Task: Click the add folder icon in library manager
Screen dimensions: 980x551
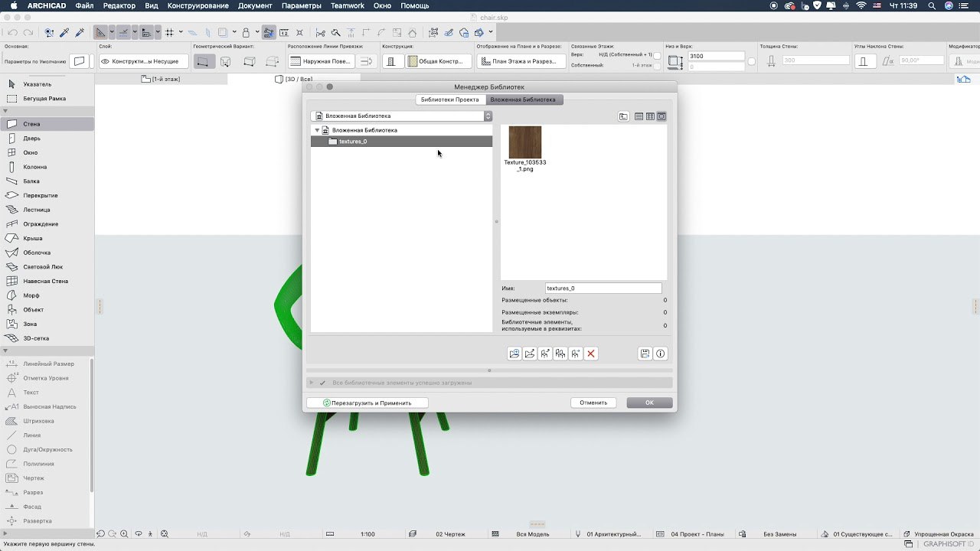Action: tap(514, 354)
